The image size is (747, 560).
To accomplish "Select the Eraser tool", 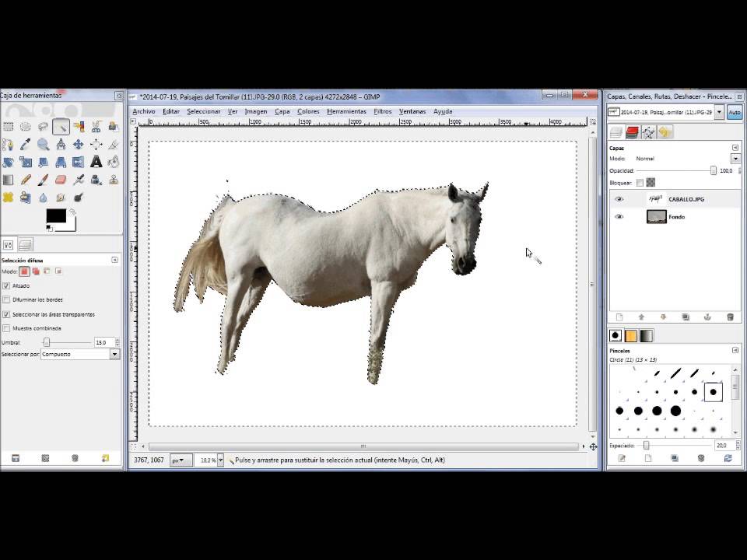I will (61, 180).
